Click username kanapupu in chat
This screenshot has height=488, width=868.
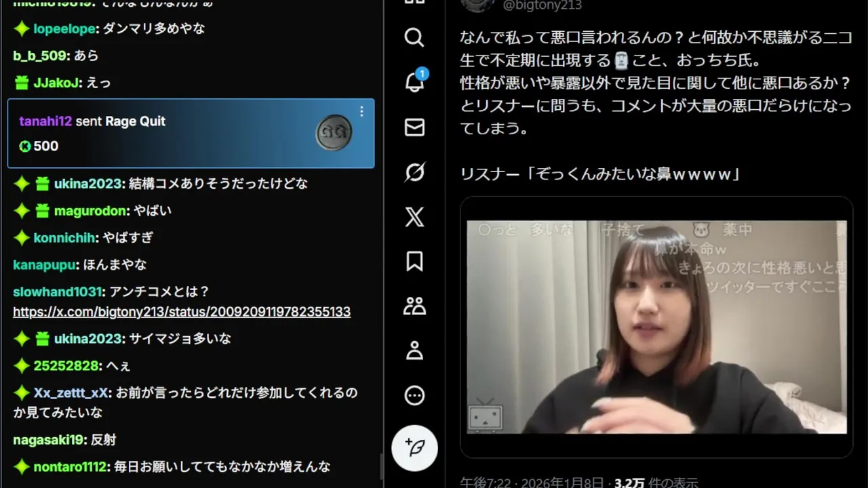[45, 264]
